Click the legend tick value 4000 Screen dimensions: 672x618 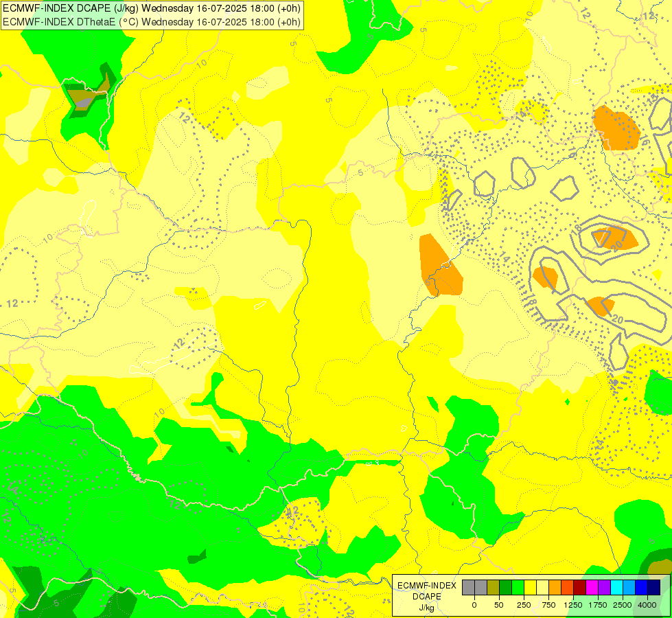647,605
